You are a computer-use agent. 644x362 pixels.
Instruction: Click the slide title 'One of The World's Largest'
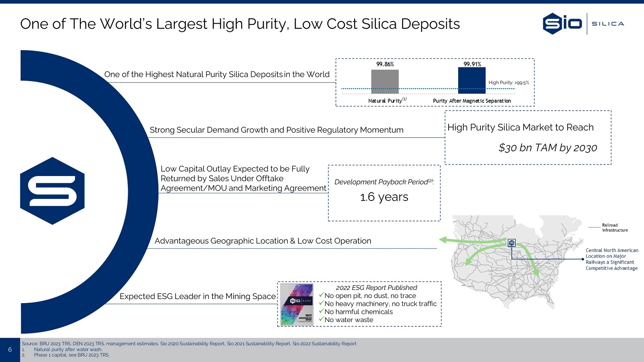tap(240, 24)
